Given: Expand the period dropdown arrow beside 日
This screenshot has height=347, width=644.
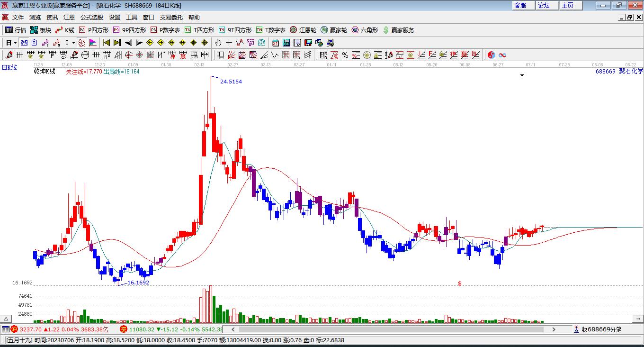Looking at the screenshot, I should pos(15,43).
